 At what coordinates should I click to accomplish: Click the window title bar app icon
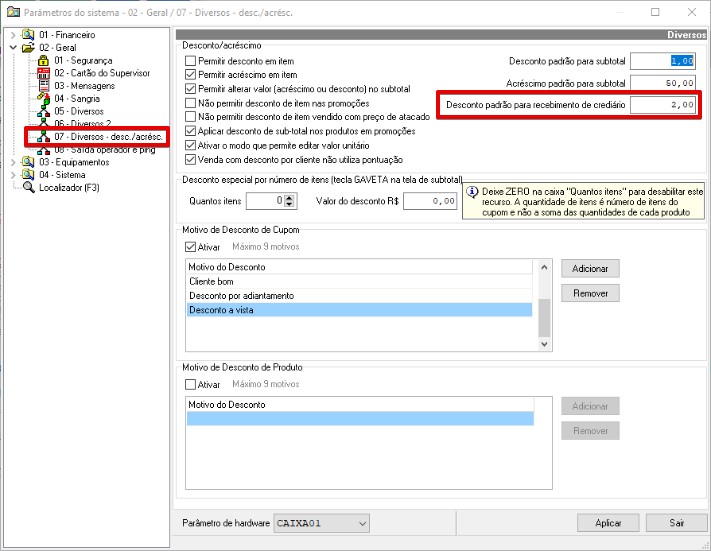13,12
